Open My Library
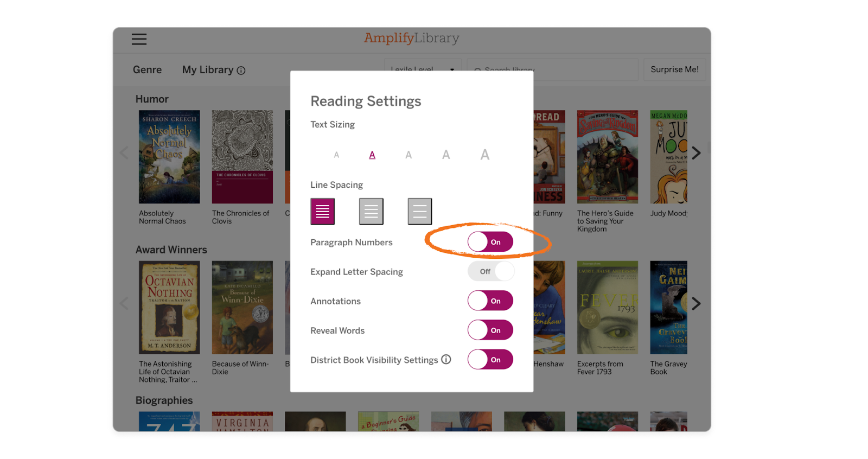This screenshot has width=868, height=459. point(208,69)
